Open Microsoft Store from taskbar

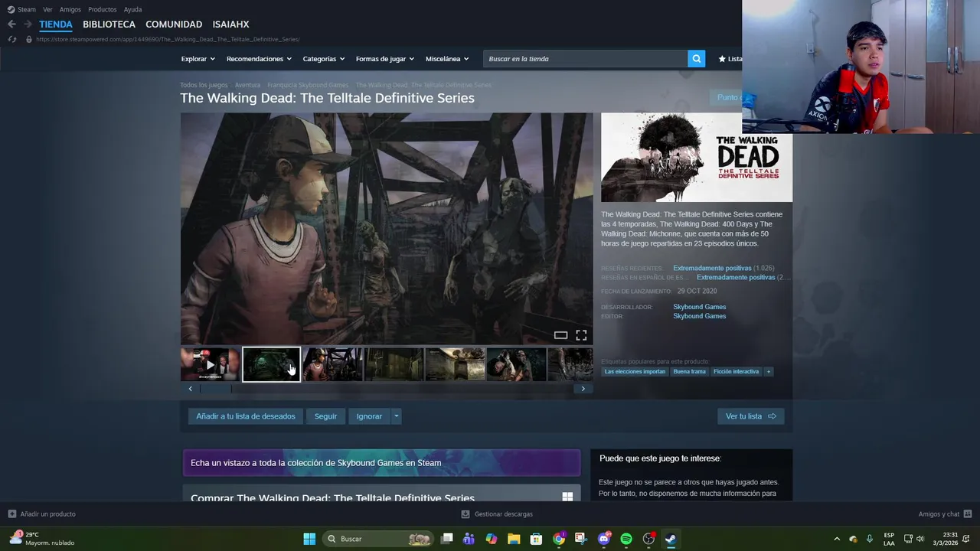coord(536,539)
